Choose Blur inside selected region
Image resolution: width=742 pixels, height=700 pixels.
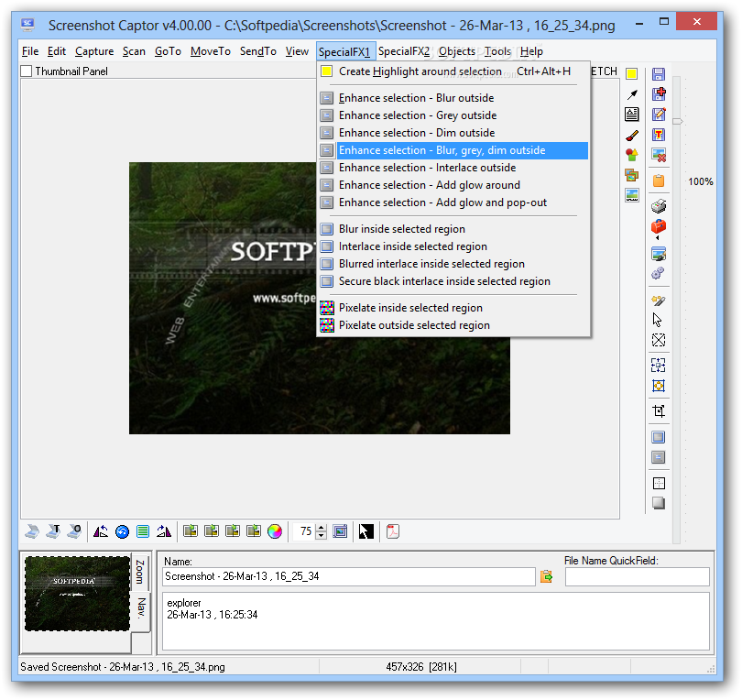[x=453, y=229]
